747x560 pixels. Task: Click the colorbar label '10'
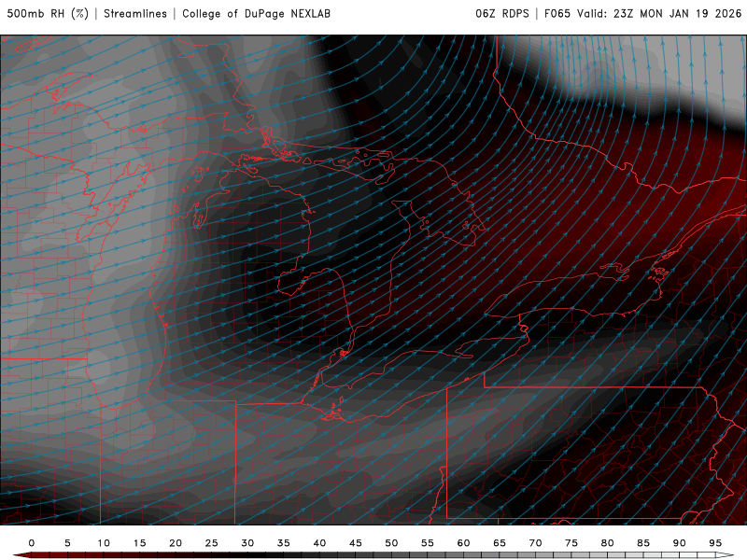(104, 543)
